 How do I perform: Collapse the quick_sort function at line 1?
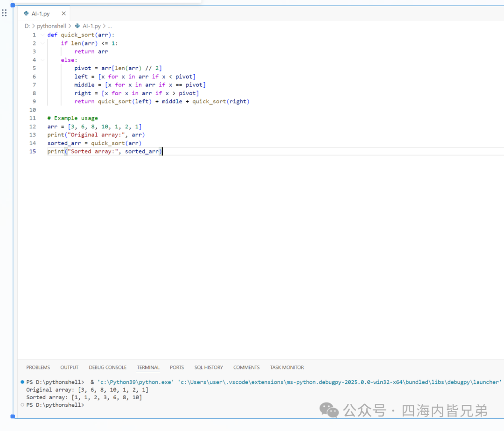point(42,35)
